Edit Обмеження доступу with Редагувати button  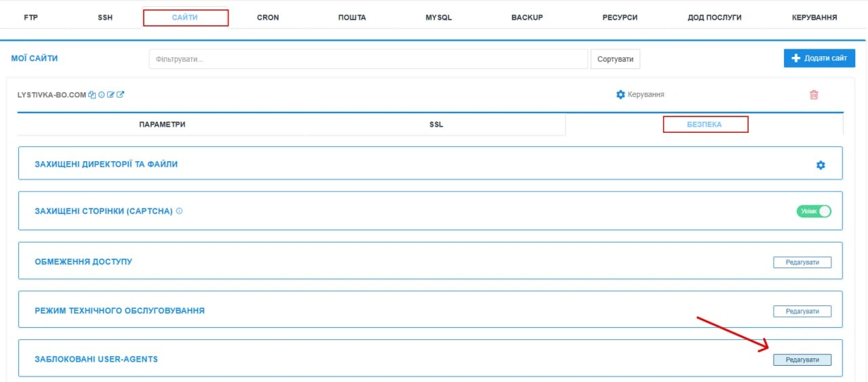(x=802, y=262)
